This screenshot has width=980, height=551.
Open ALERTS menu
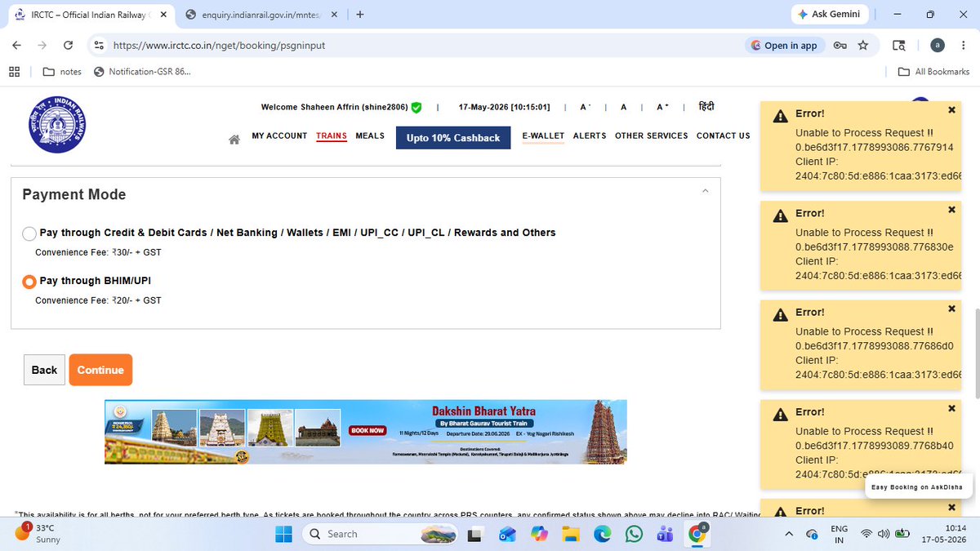(590, 136)
